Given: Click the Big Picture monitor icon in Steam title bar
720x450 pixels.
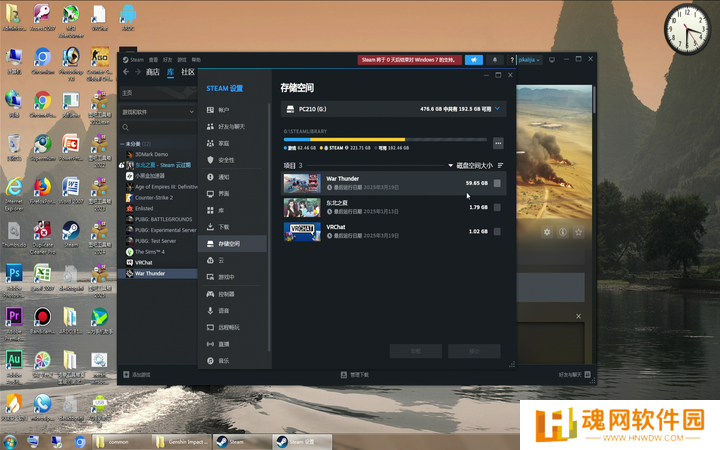Looking at the screenshot, I should click(552, 60).
